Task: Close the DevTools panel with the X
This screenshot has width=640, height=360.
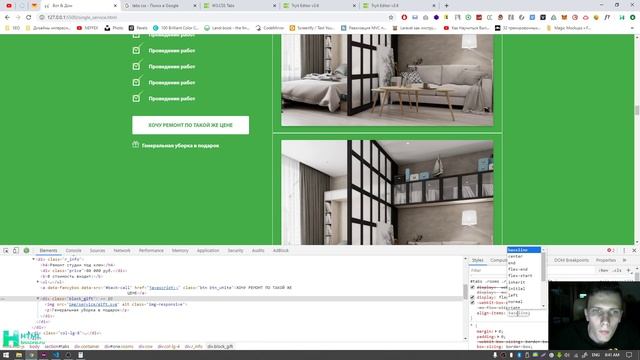Action: tap(634, 250)
